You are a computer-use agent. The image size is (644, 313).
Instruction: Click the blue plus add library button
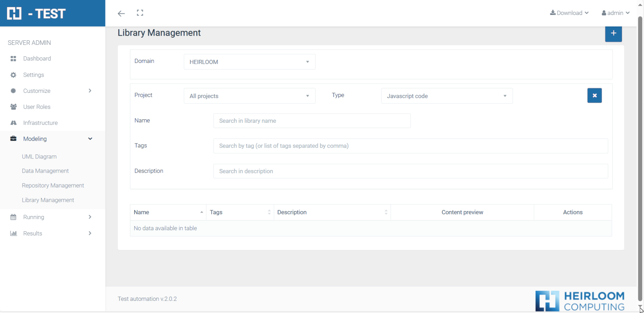pos(613,33)
